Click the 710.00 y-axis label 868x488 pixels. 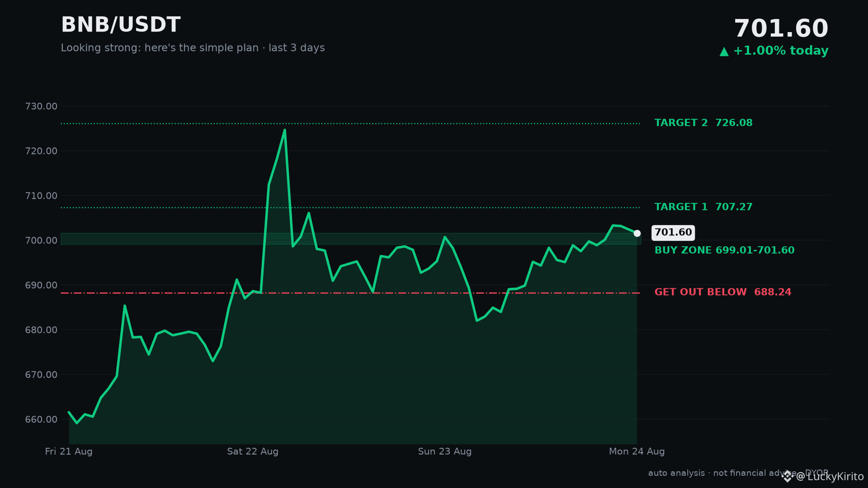[41, 196]
